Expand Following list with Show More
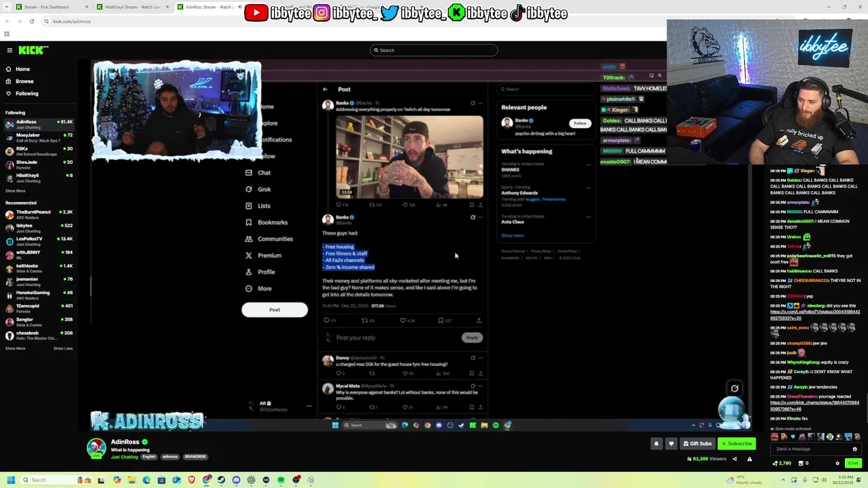The height and width of the screenshot is (488, 868). click(x=15, y=191)
